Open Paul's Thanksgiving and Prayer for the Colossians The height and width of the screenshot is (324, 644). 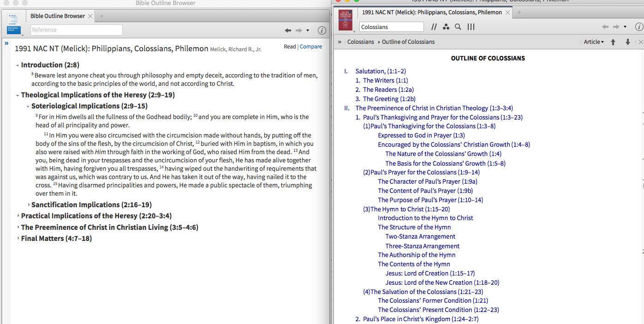pos(443,118)
